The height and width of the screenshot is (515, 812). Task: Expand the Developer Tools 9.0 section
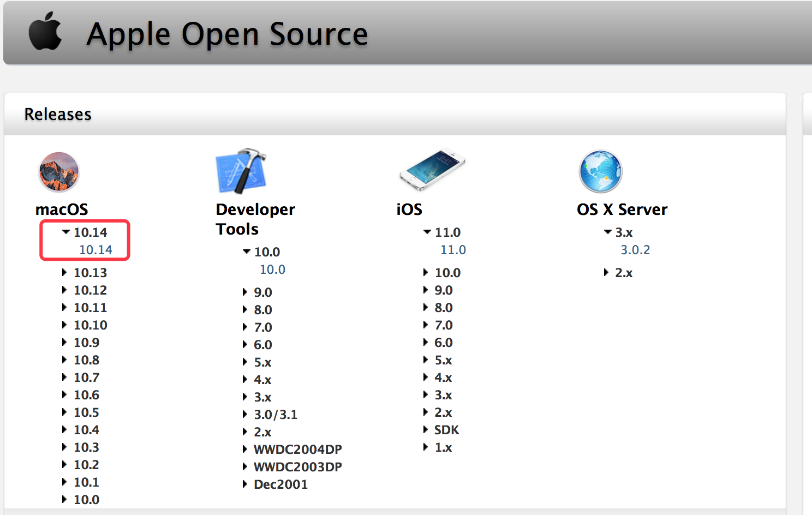click(245, 292)
